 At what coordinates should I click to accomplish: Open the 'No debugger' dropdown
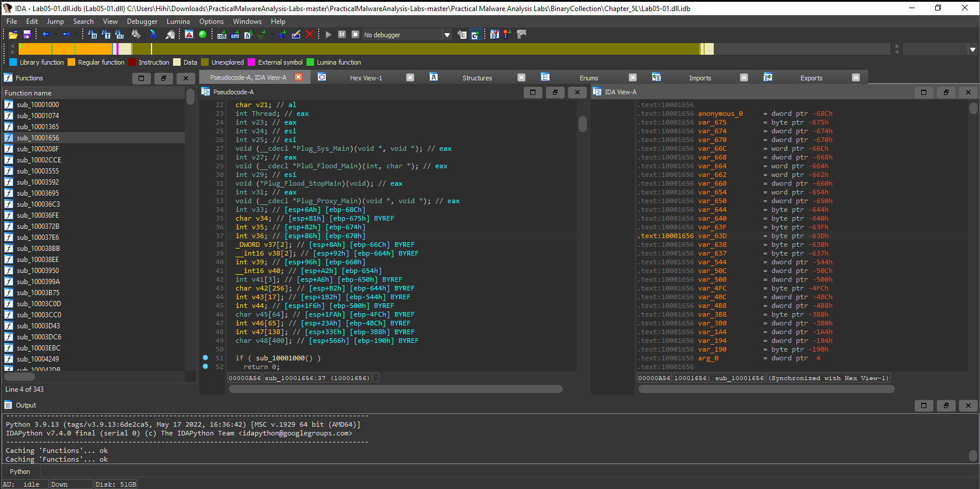pos(447,35)
